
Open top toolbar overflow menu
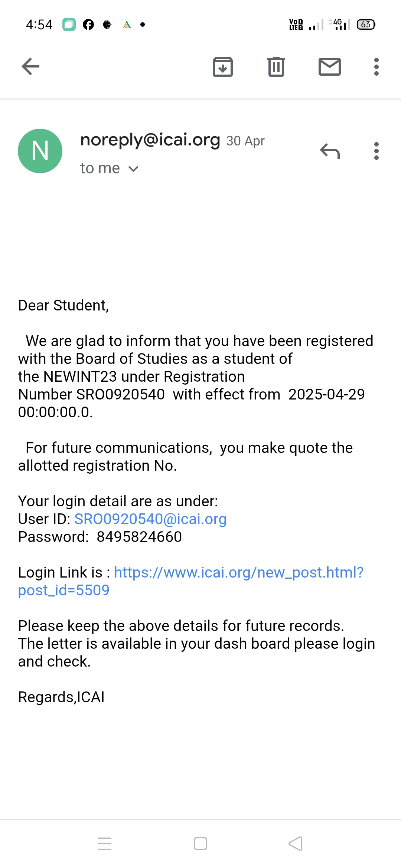376,67
